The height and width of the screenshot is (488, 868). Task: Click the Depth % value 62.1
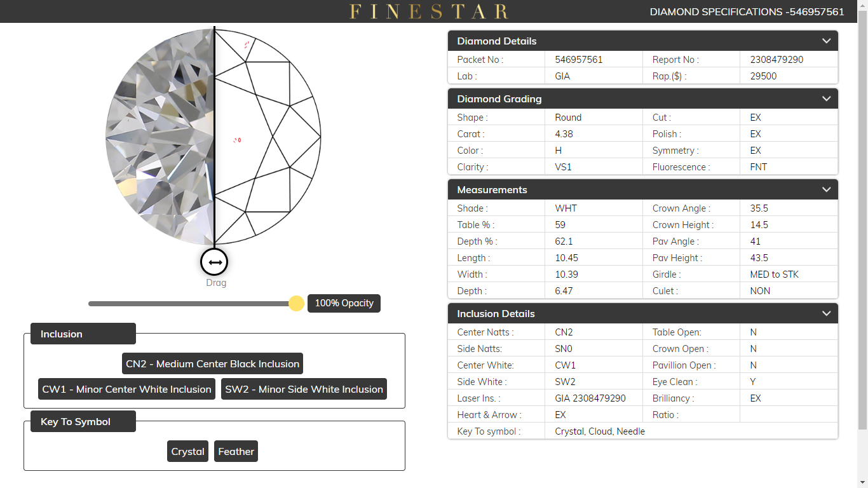tap(564, 241)
